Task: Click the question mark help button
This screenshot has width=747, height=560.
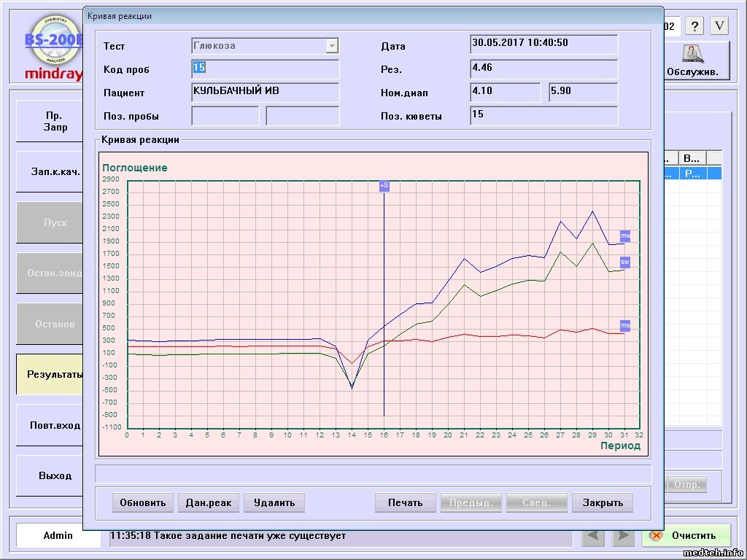Action: [696, 26]
